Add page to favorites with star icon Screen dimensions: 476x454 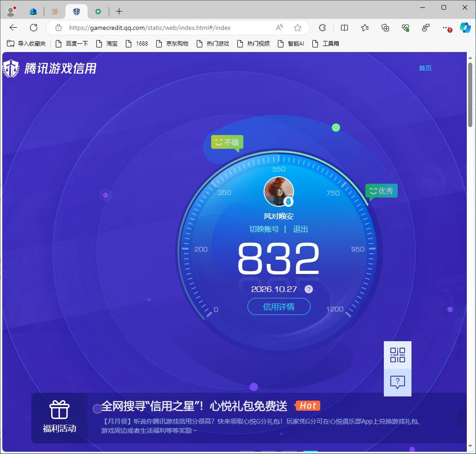[298, 28]
